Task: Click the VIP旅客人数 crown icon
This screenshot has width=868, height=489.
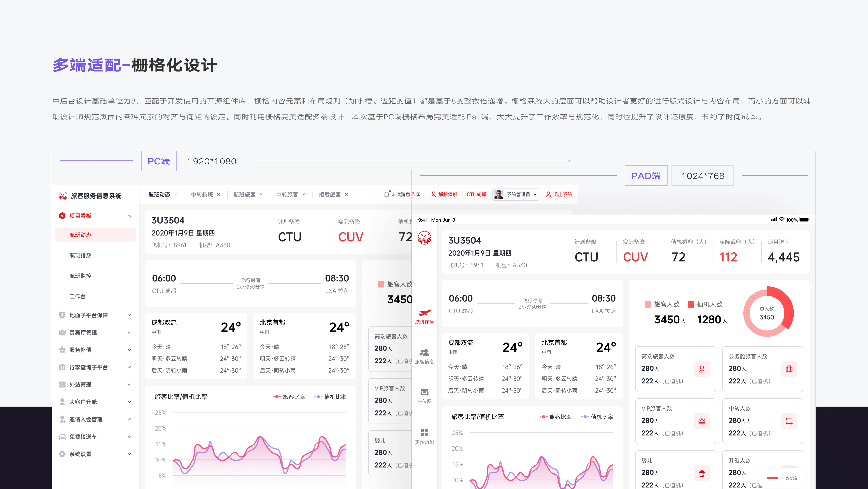Action: pos(702,421)
